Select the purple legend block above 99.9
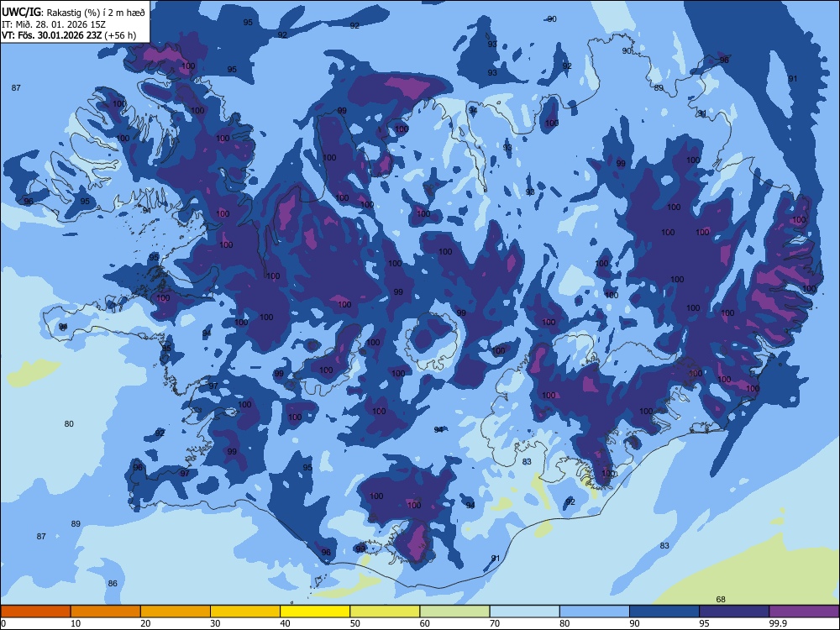This screenshot has width=840, height=630. coord(804,612)
